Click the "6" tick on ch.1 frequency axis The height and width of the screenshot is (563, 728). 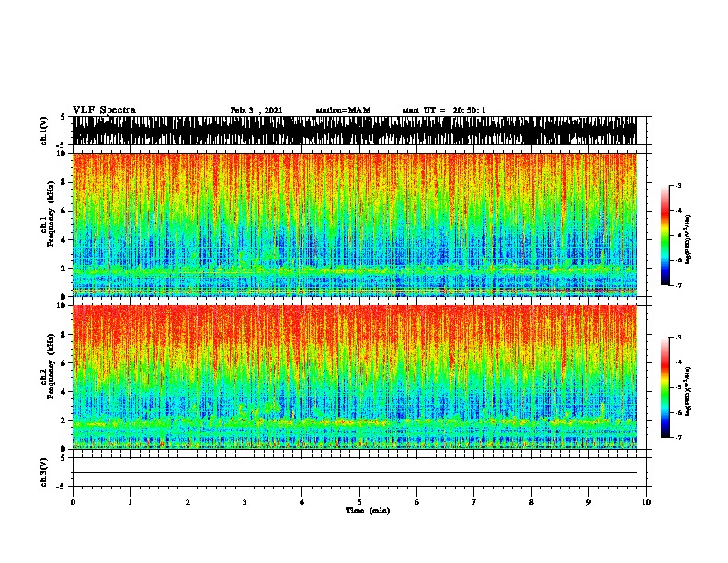coord(64,211)
